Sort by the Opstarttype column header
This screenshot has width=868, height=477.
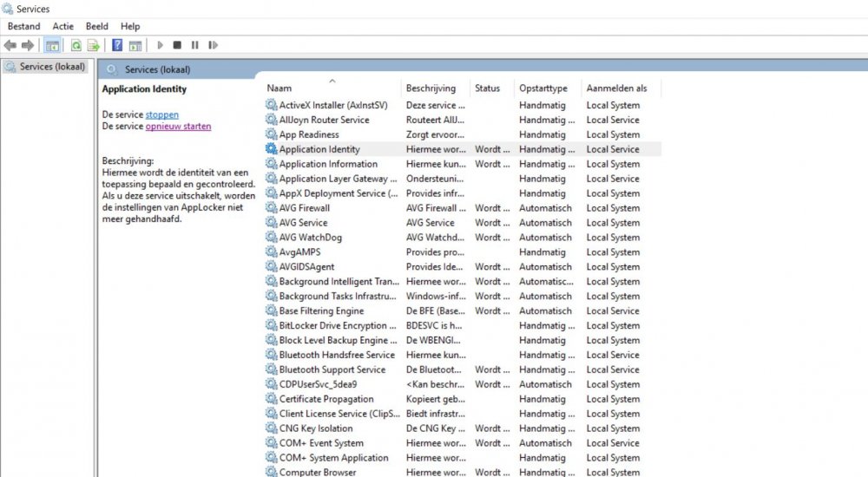[543, 88]
